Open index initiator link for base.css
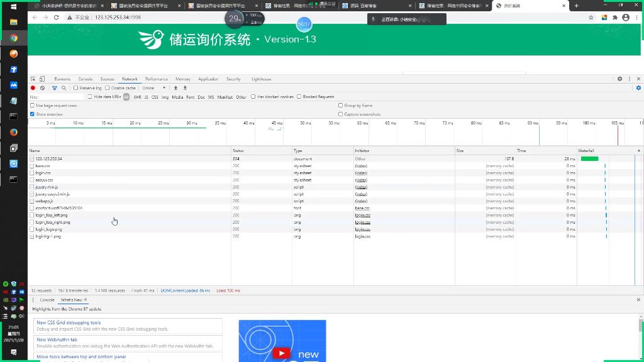The width and height of the screenshot is (644, 362). 362,166
